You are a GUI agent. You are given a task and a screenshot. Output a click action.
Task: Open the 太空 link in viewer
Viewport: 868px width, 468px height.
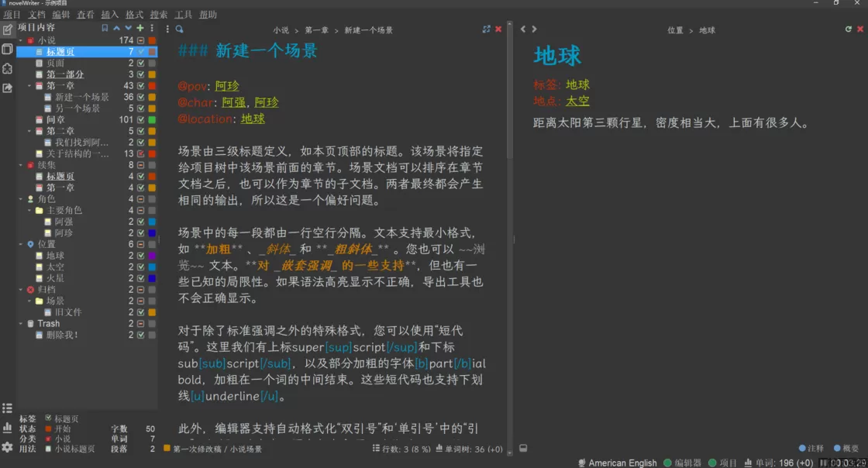(x=577, y=102)
